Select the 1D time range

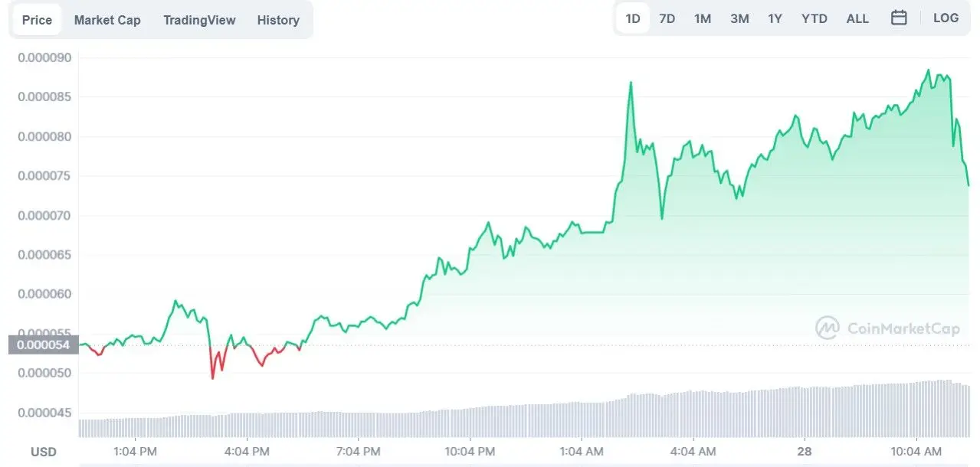click(x=633, y=18)
